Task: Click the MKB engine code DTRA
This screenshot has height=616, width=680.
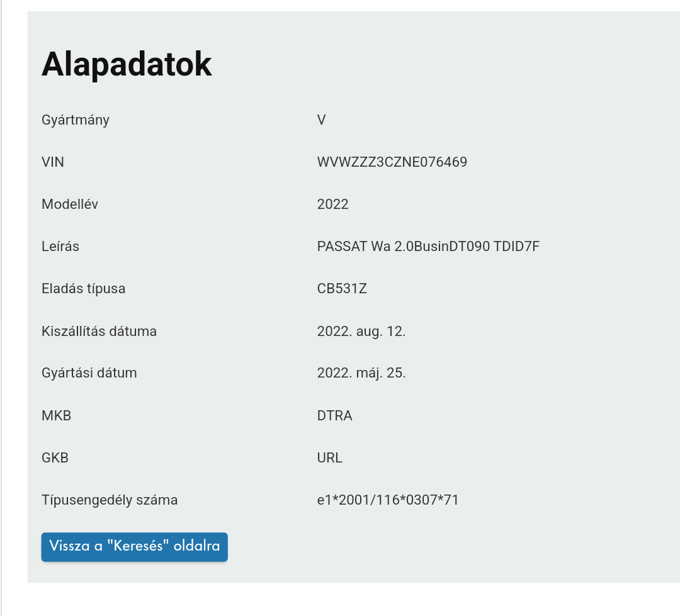Action: (335, 415)
